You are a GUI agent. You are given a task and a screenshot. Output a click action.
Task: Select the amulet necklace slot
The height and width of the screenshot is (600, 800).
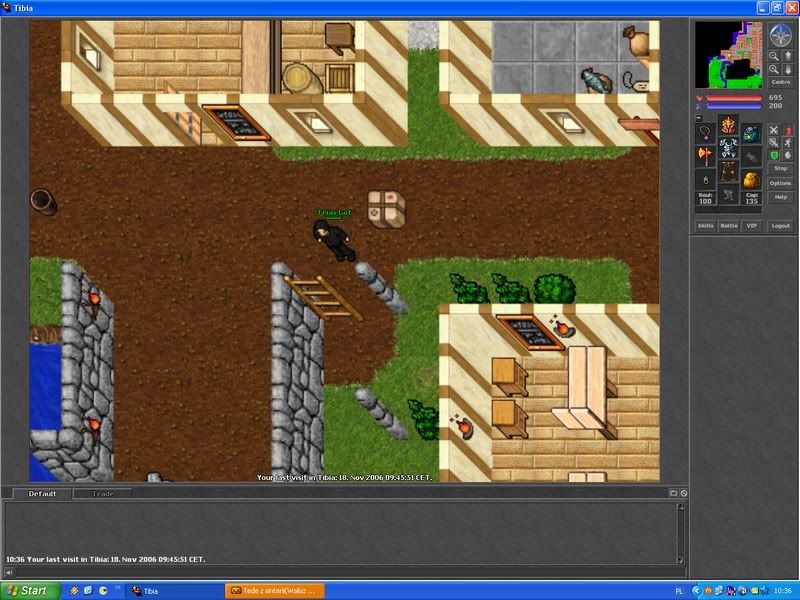click(705, 134)
